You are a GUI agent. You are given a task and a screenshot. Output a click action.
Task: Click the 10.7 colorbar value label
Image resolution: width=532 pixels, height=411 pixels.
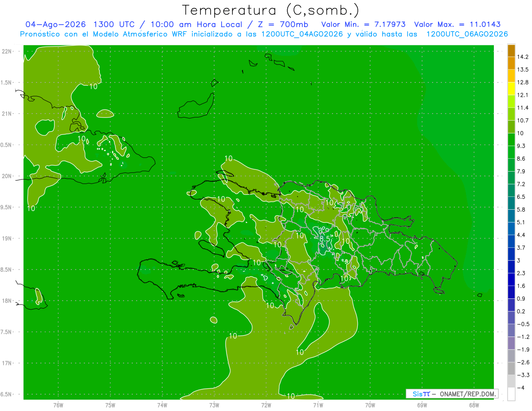coord(523,120)
